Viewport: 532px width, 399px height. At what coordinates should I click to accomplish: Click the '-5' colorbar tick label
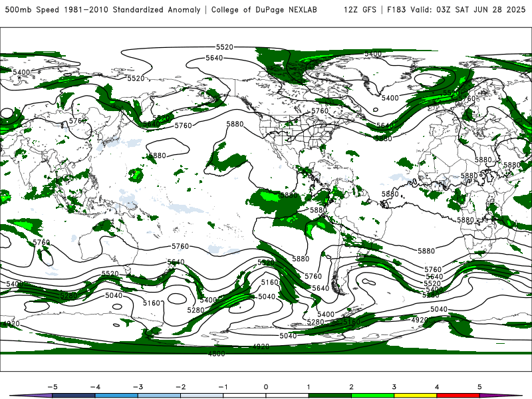click(x=53, y=387)
